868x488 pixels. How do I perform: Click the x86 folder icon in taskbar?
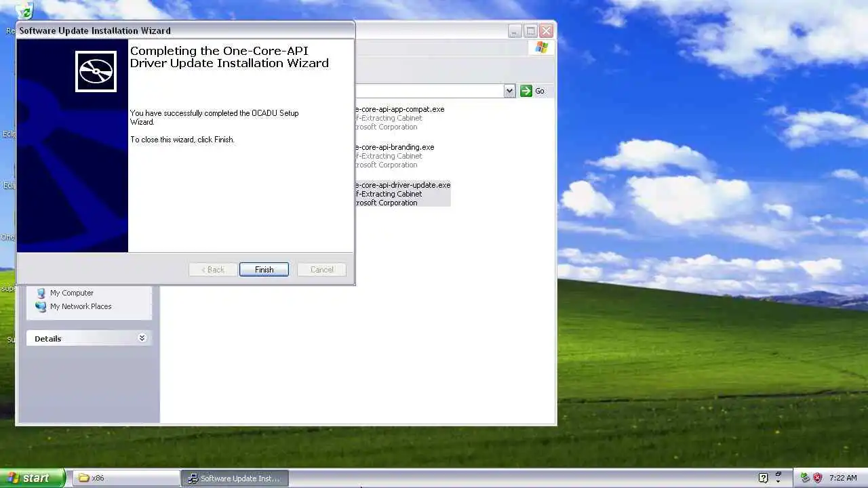pos(84,478)
